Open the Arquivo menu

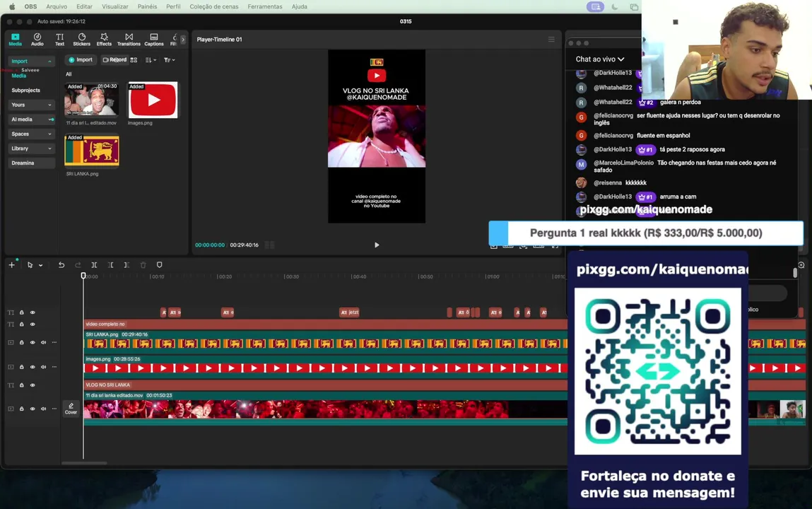57,7
